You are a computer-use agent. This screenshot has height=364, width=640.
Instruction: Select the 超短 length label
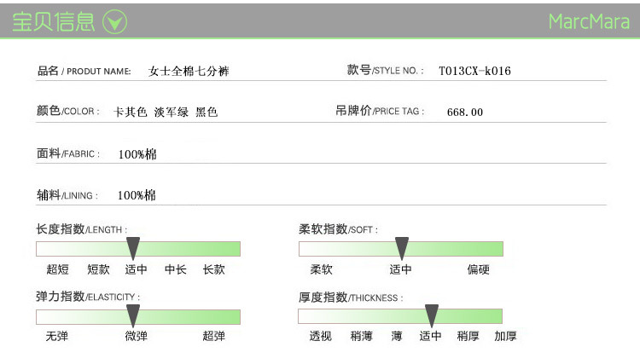pos(58,269)
